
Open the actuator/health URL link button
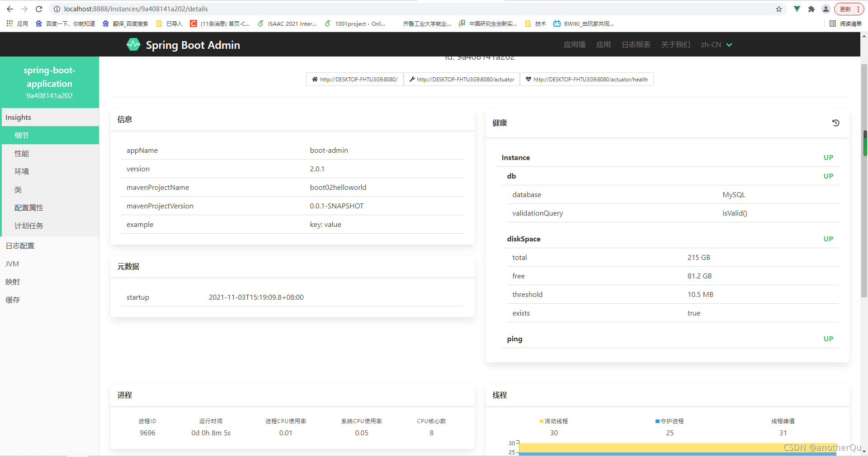(587, 79)
